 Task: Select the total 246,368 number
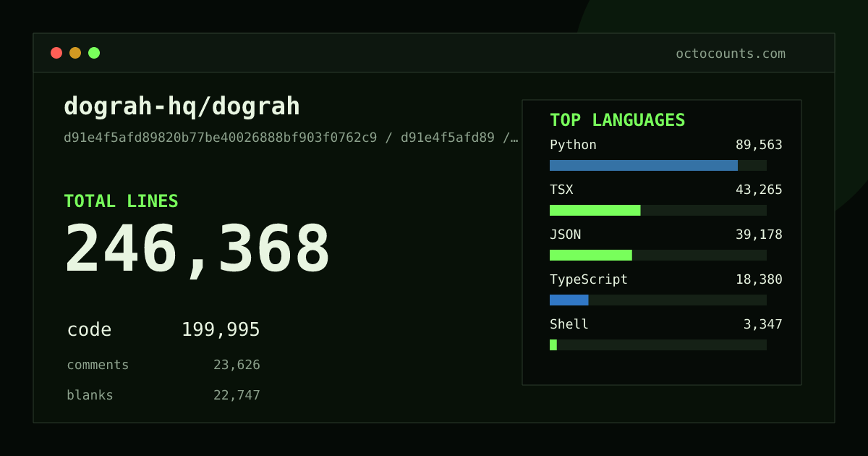(197, 249)
